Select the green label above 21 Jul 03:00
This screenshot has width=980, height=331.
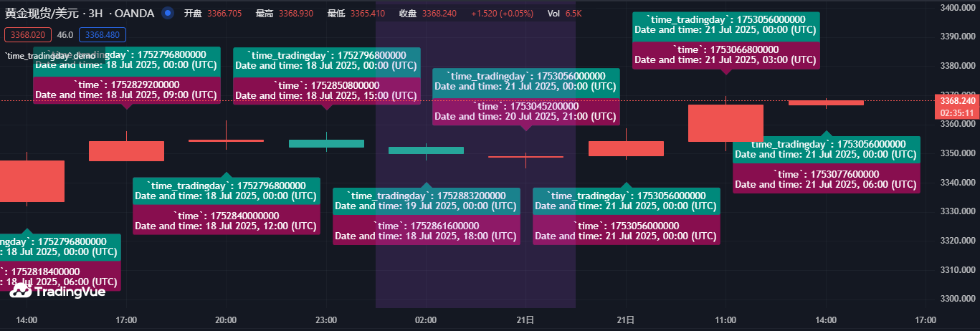pos(726,25)
